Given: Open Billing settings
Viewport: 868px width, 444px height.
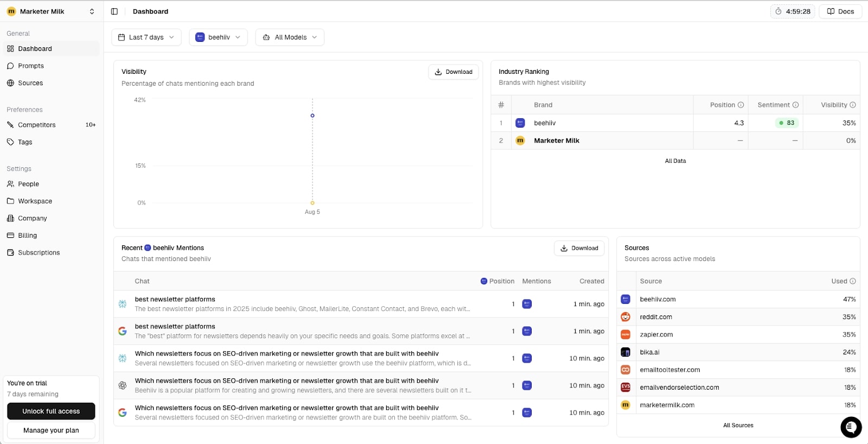Looking at the screenshot, I should pyautogui.click(x=51, y=236).
